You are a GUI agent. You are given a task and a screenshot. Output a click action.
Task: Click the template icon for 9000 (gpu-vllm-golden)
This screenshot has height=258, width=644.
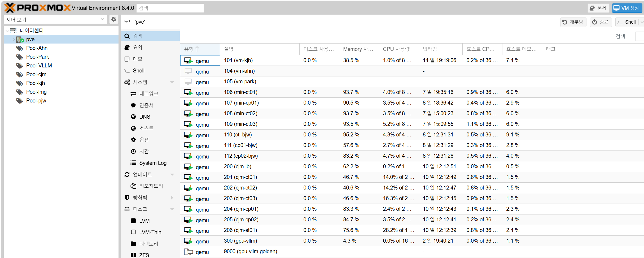point(188,252)
